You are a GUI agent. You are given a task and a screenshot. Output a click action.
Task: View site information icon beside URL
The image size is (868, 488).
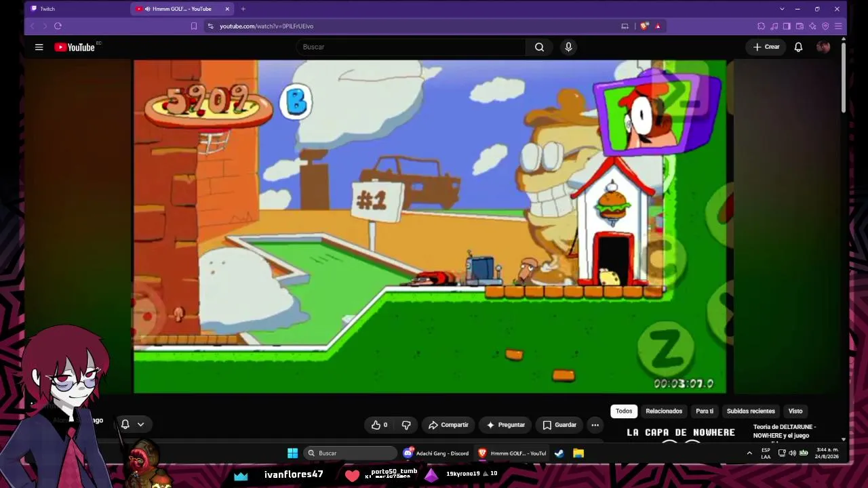click(211, 26)
